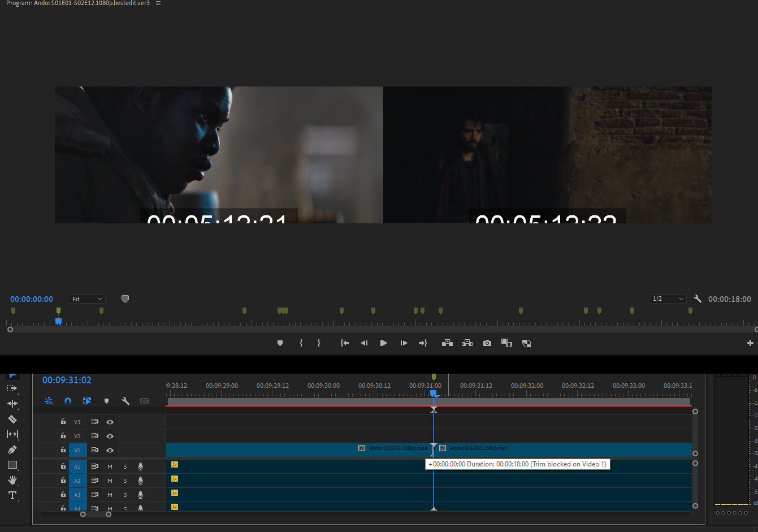Lock the V3 track
This screenshot has width=758, height=532.
[63, 422]
